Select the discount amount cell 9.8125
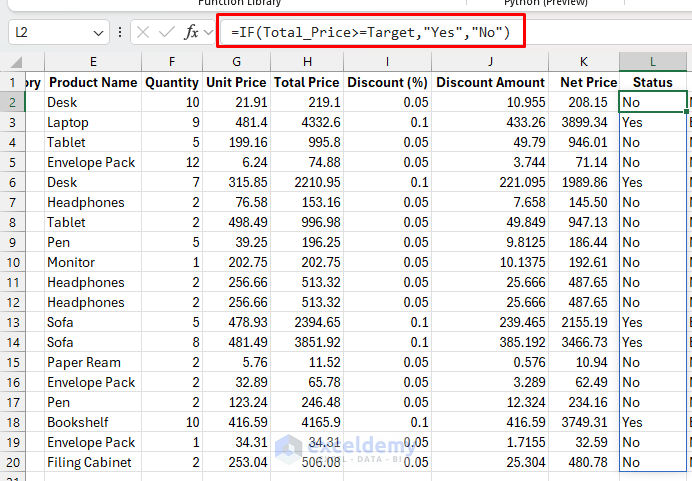Viewport: 692px width, 481px height. tap(490, 242)
